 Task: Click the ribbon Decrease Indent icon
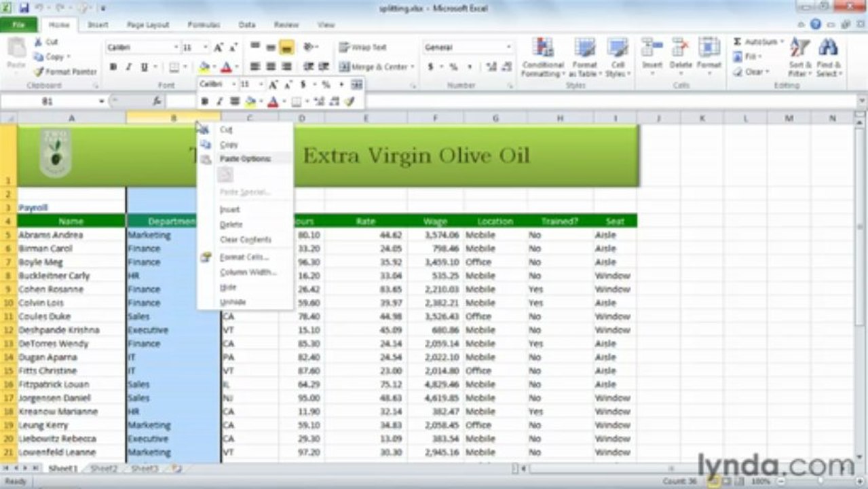[x=308, y=67]
